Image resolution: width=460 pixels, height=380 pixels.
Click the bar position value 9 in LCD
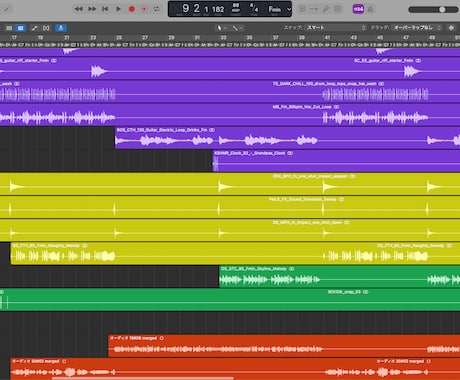pyautogui.click(x=185, y=8)
